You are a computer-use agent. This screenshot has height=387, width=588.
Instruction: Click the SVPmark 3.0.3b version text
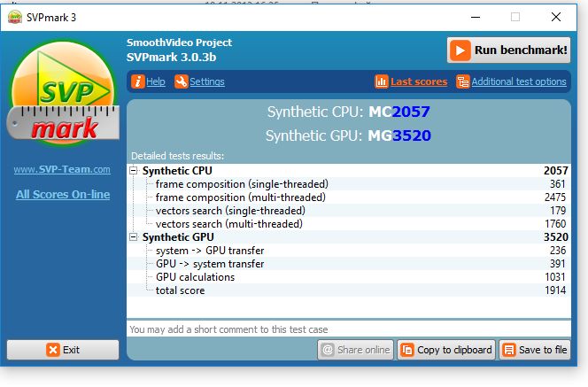172,57
